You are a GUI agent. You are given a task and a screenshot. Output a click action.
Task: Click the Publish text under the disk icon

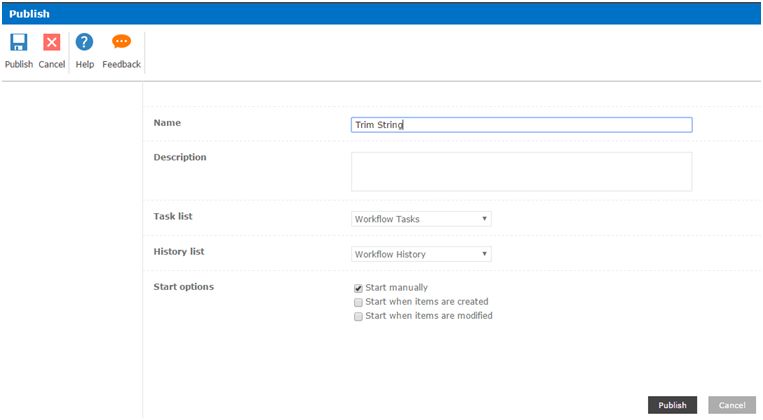click(18, 65)
